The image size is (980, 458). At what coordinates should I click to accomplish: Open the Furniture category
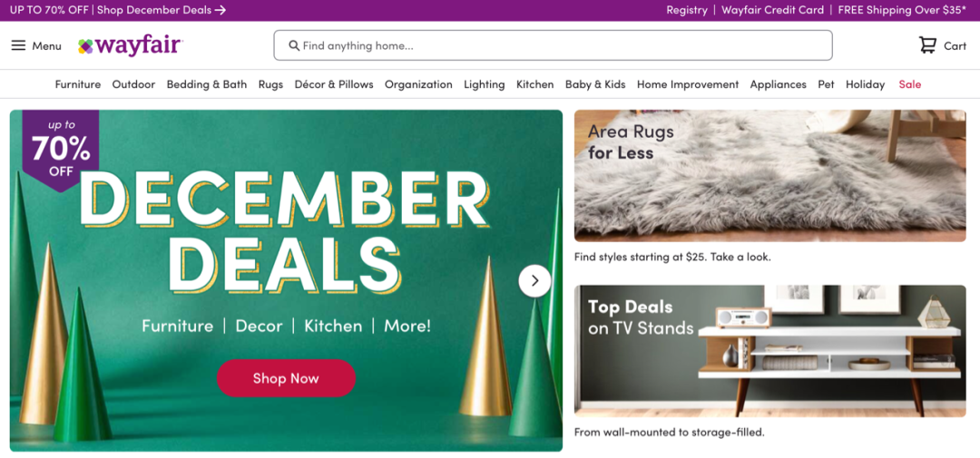pyautogui.click(x=77, y=84)
